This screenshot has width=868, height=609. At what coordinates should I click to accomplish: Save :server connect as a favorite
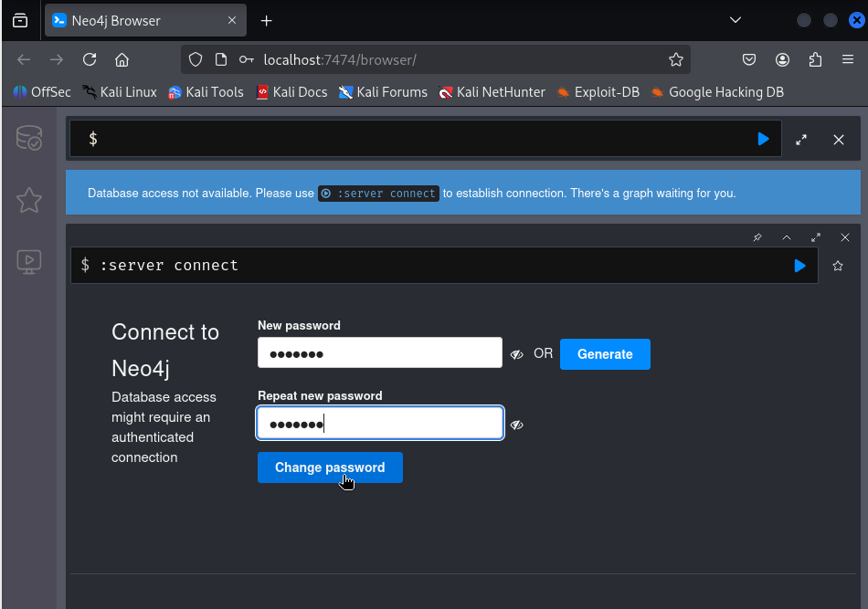pyautogui.click(x=838, y=266)
